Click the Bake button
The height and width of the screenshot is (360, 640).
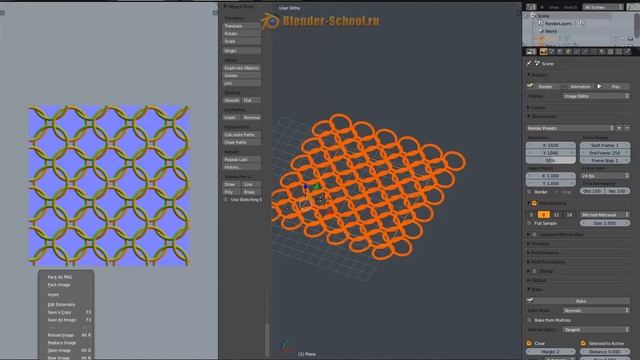click(581, 301)
